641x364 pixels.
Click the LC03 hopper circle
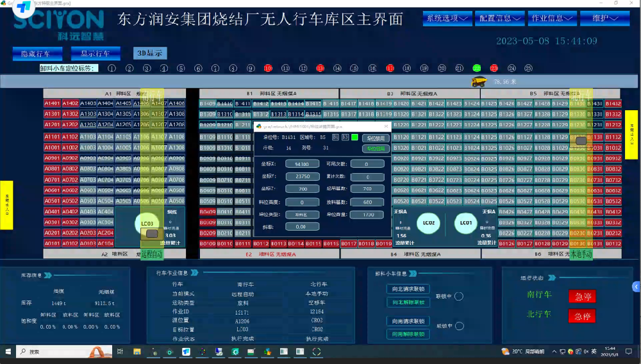(x=147, y=224)
